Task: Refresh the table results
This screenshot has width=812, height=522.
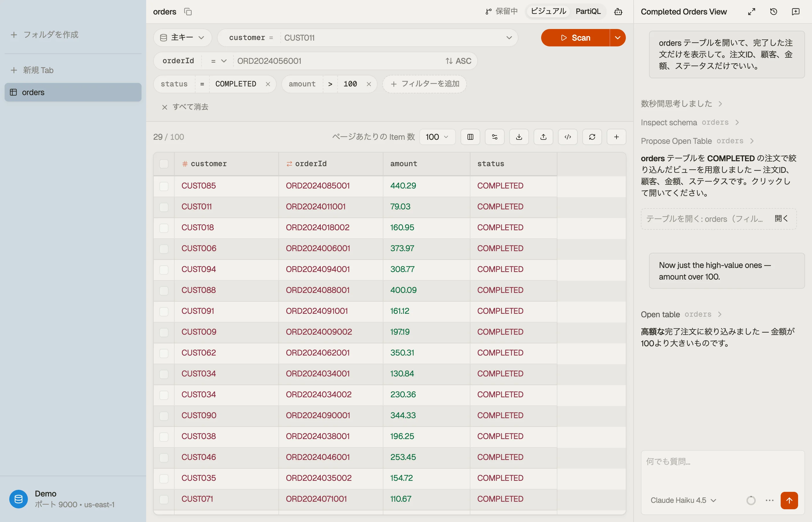Action: pyautogui.click(x=592, y=137)
